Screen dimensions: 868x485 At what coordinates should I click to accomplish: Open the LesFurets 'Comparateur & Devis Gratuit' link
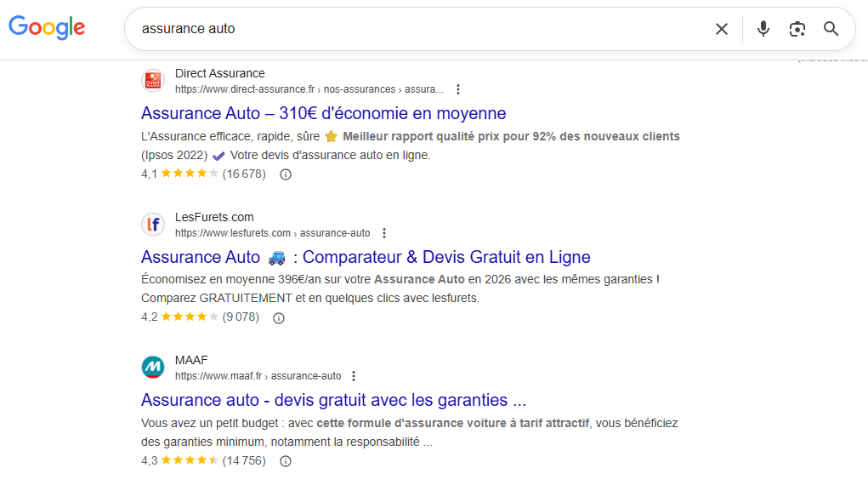[366, 257]
